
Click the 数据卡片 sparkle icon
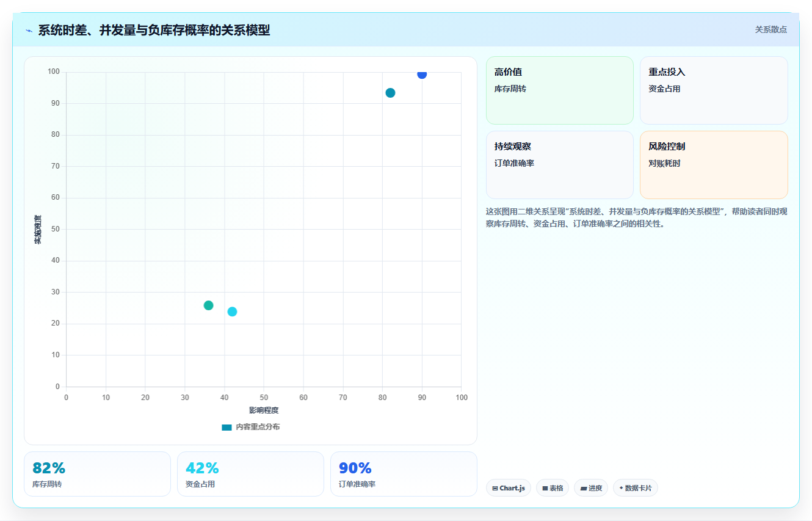[x=621, y=488]
